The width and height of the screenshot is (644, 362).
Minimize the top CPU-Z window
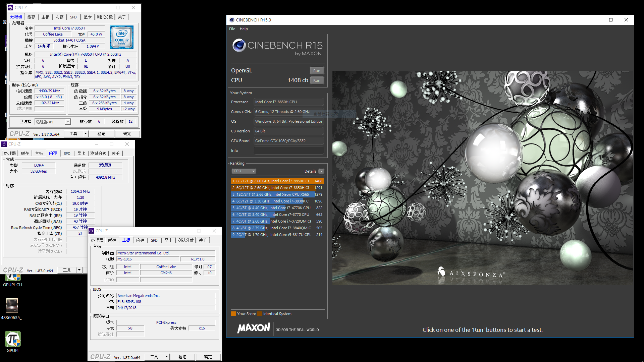tap(103, 7)
